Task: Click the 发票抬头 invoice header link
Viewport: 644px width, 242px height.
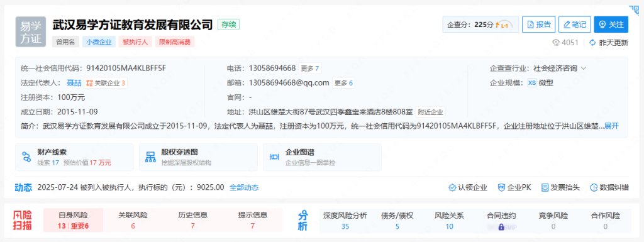Action: pyautogui.click(x=560, y=187)
